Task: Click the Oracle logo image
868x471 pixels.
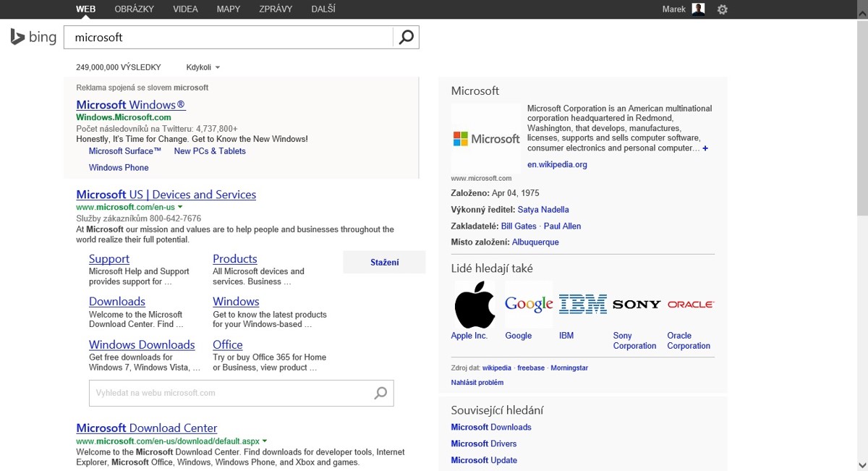Action: [691, 305]
